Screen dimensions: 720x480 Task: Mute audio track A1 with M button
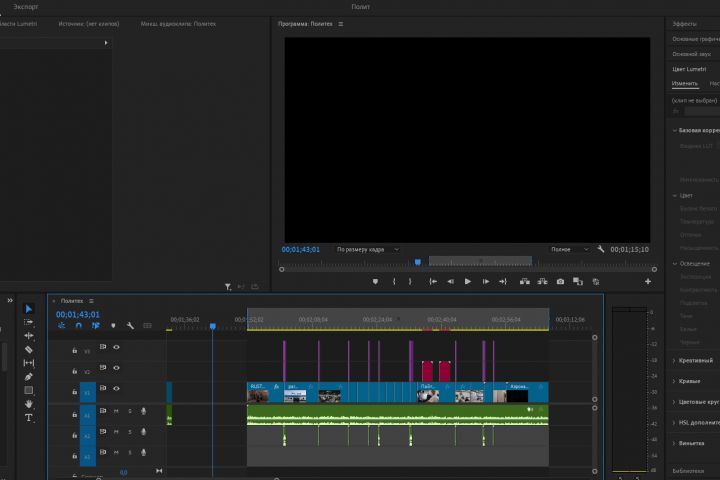click(x=116, y=411)
